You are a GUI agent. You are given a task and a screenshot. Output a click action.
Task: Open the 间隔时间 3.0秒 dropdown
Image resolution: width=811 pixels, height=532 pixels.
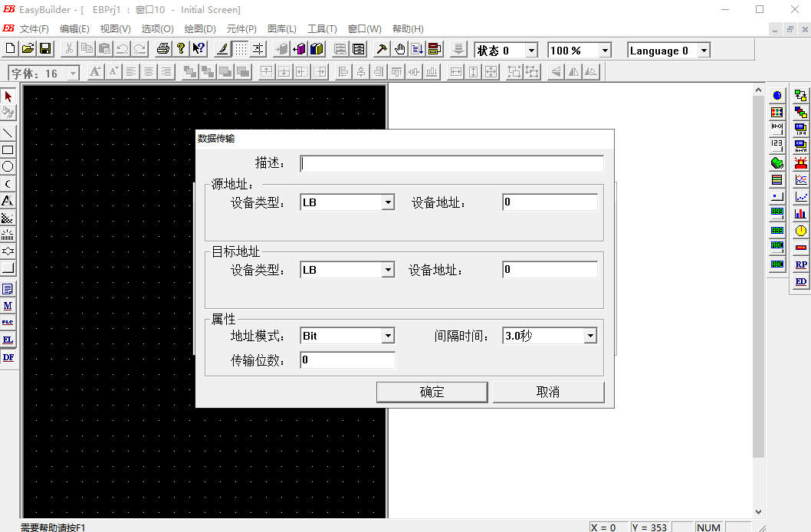coord(590,336)
